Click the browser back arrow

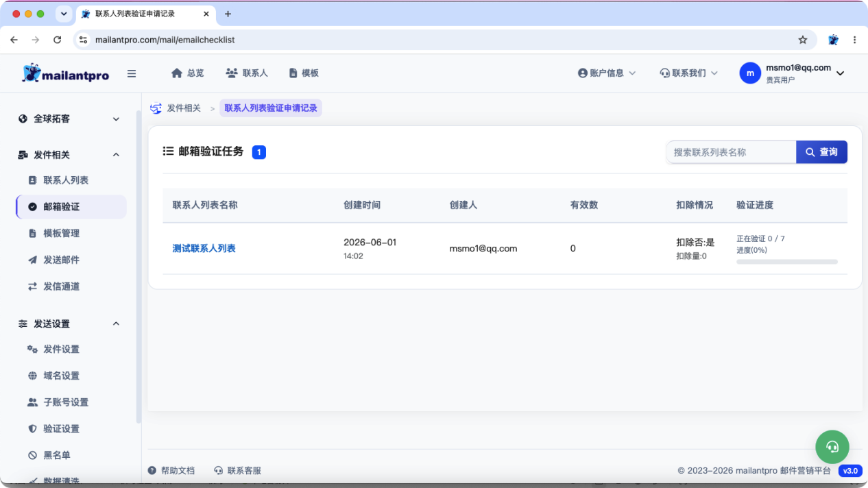[14, 40]
